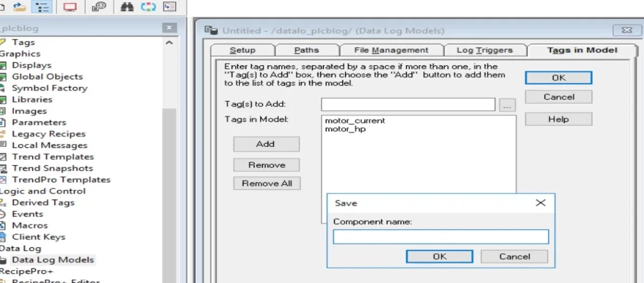Select Symbol Factory in the tree
The width and height of the screenshot is (644, 283).
[x=50, y=88]
